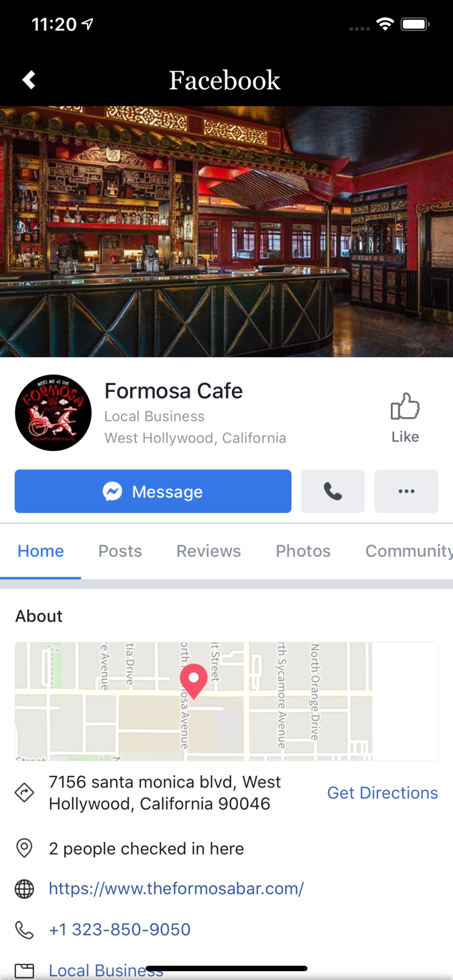453x980 pixels.
Task: Tap the phone handset icon beside number
Action: coord(24,930)
